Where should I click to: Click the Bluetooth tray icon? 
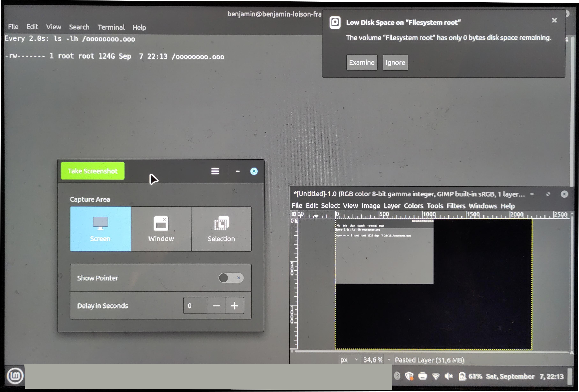tap(397, 376)
